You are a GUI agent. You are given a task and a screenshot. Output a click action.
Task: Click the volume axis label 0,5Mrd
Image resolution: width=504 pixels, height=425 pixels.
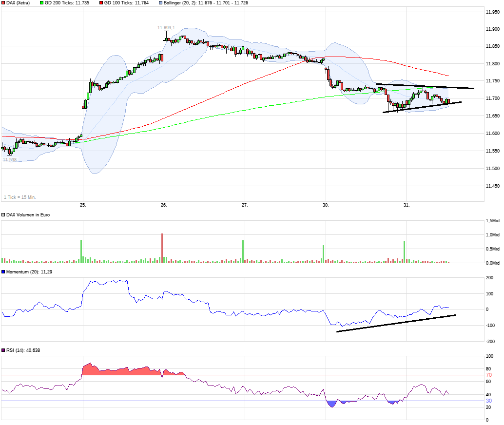(x=493, y=249)
